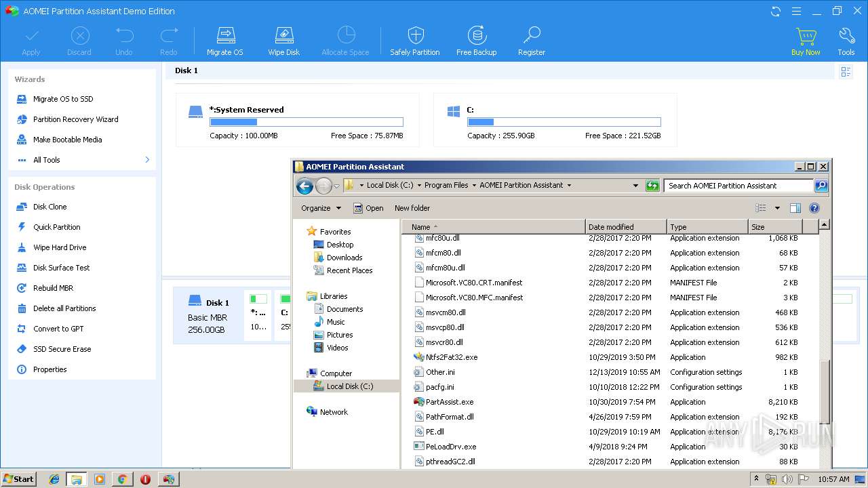
Task: Open the Organize dropdown menu
Action: (x=321, y=208)
